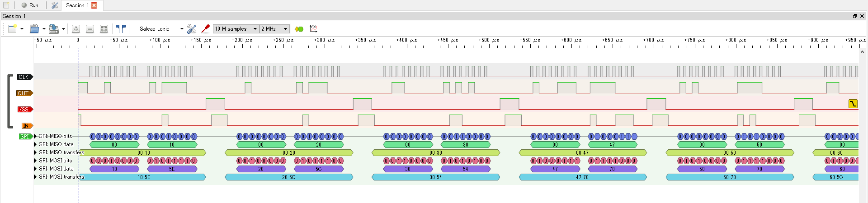Open the new view dropdown arrow
The height and width of the screenshot is (203, 868).
coord(22,29)
